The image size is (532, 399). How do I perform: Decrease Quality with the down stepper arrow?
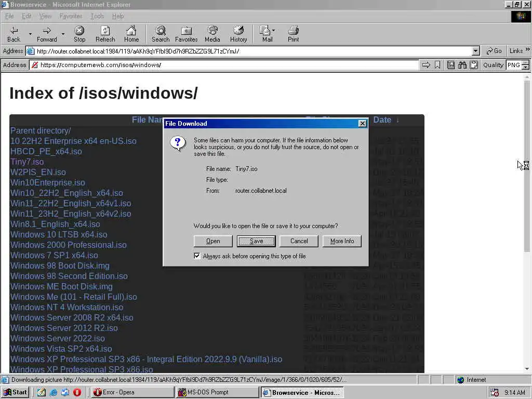[x=526, y=67]
